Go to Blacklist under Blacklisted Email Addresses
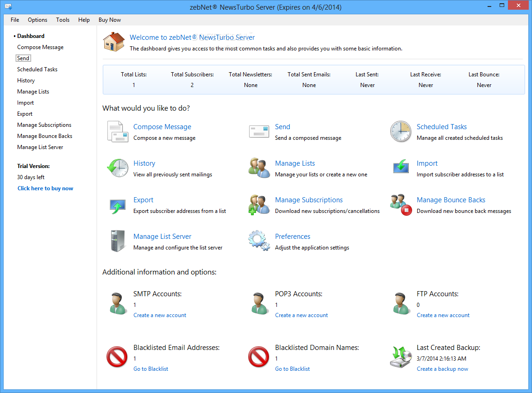 pos(150,368)
